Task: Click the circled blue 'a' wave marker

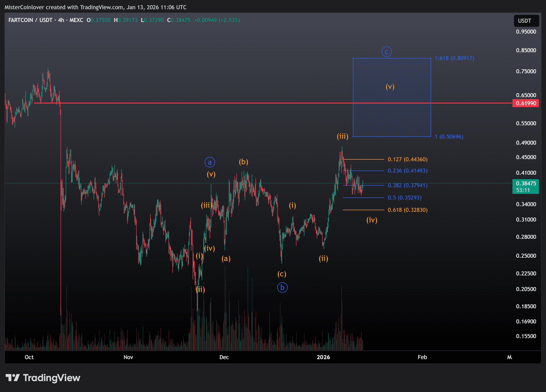Action: (210, 162)
